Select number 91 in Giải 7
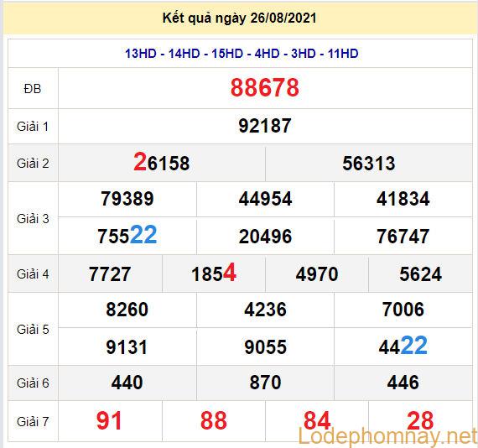The height and width of the screenshot is (448, 478). point(109,420)
